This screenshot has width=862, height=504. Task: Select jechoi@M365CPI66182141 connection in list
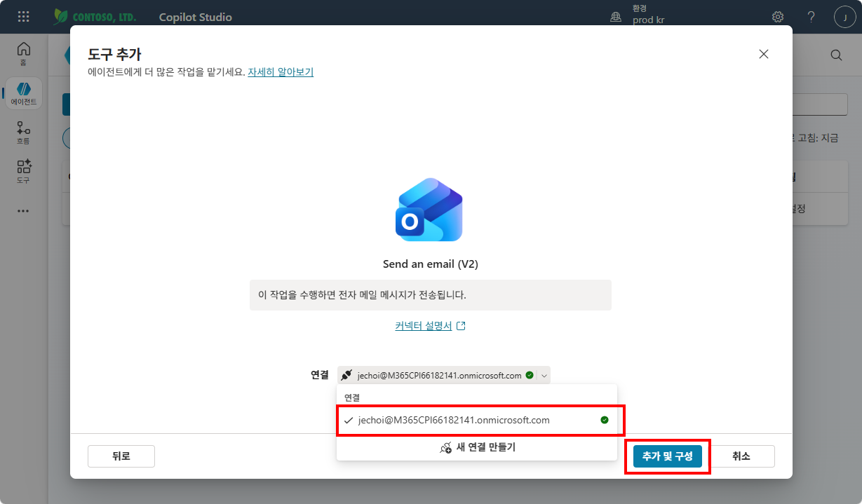[x=477, y=421]
